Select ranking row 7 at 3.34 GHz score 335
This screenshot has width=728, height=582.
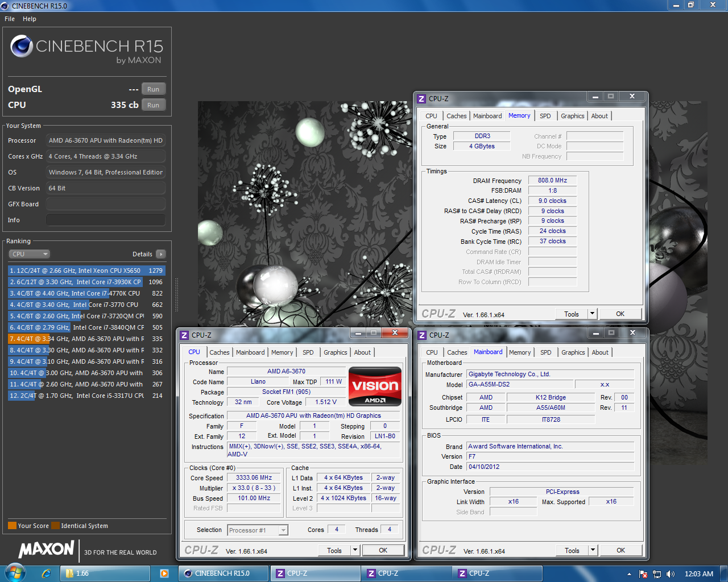point(86,339)
